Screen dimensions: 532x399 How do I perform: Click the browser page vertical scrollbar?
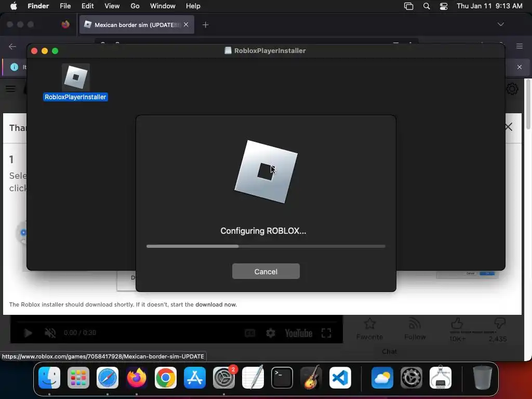click(528, 104)
